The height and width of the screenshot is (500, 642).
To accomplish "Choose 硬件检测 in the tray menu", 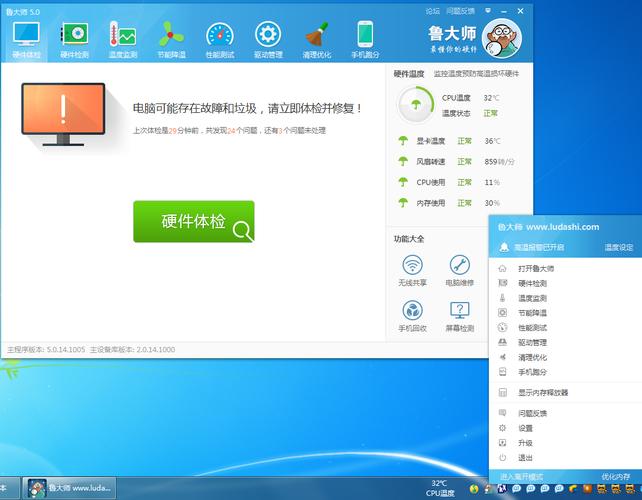I will (x=565, y=283).
